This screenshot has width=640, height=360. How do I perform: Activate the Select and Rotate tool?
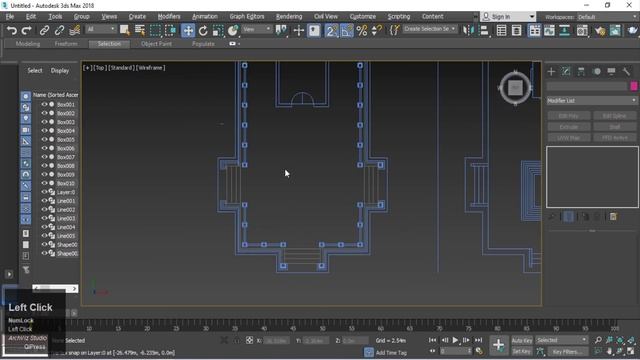pyautogui.click(x=203, y=30)
